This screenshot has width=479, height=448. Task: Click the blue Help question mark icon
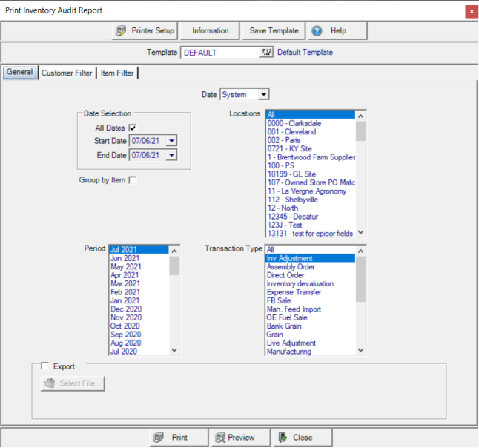[317, 31]
